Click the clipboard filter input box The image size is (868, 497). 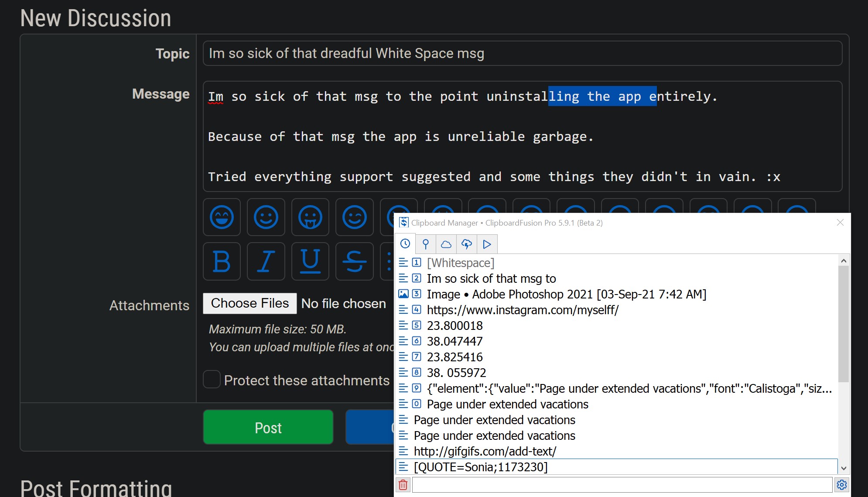[x=622, y=485]
